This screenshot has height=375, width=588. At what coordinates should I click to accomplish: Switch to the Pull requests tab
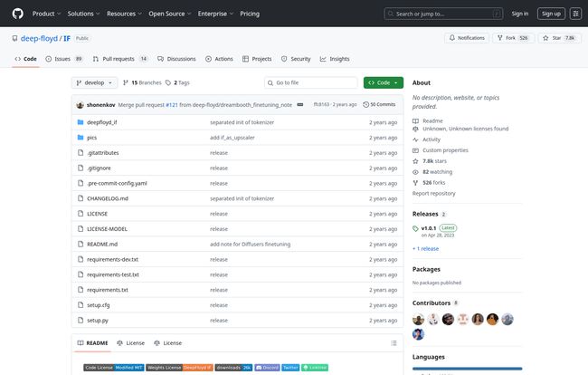[120, 59]
